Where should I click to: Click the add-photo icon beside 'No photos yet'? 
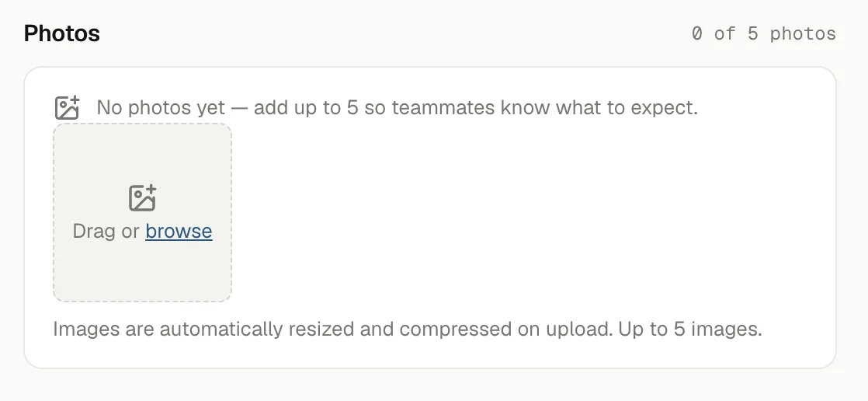68,107
